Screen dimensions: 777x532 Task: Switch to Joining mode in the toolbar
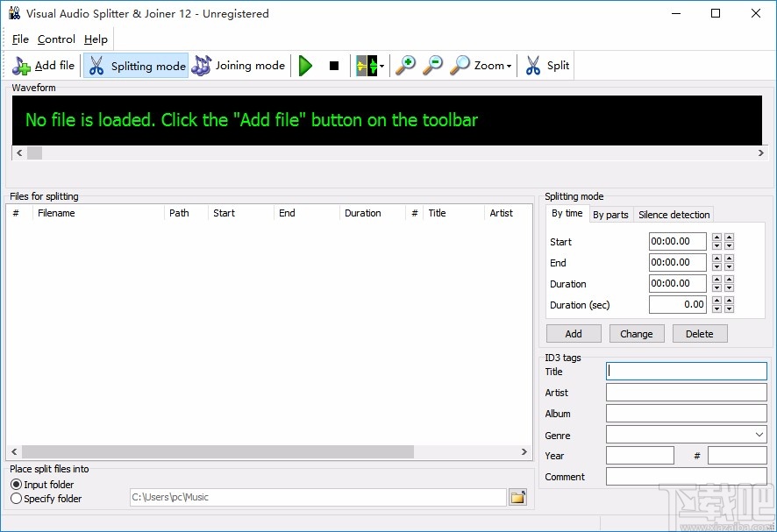(x=239, y=66)
